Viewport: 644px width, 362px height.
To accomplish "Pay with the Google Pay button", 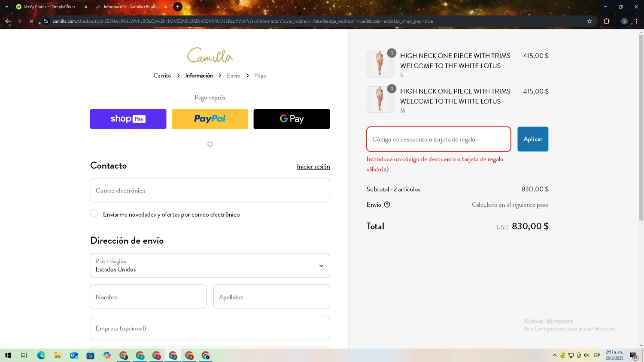I will point(292,119).
